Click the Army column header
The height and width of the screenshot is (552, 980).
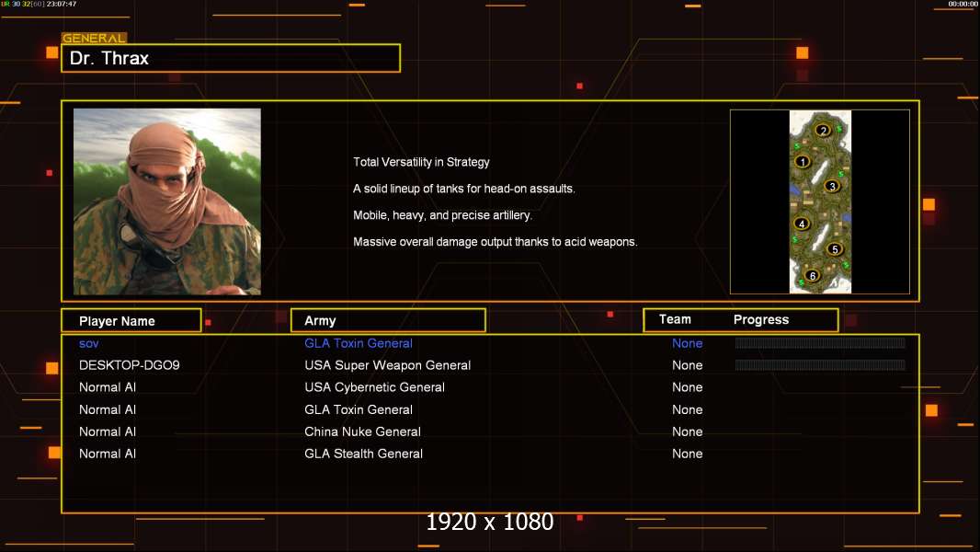388,321
